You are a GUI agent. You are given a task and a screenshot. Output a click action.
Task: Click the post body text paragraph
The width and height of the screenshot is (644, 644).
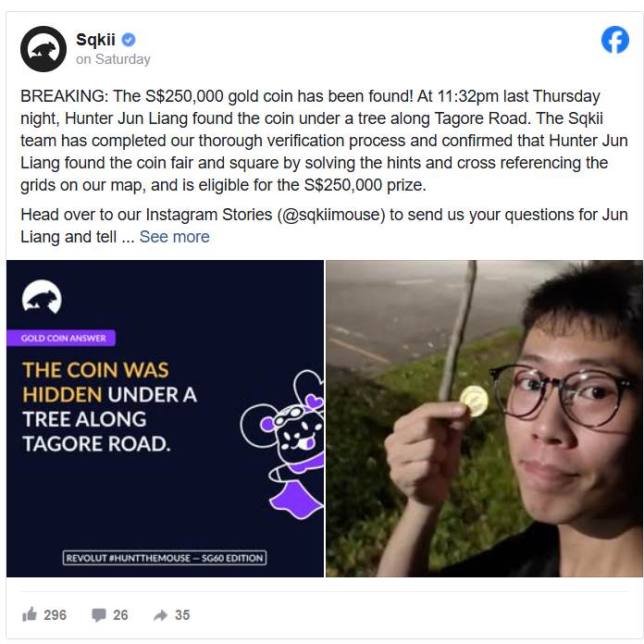(x=324, y=141)
